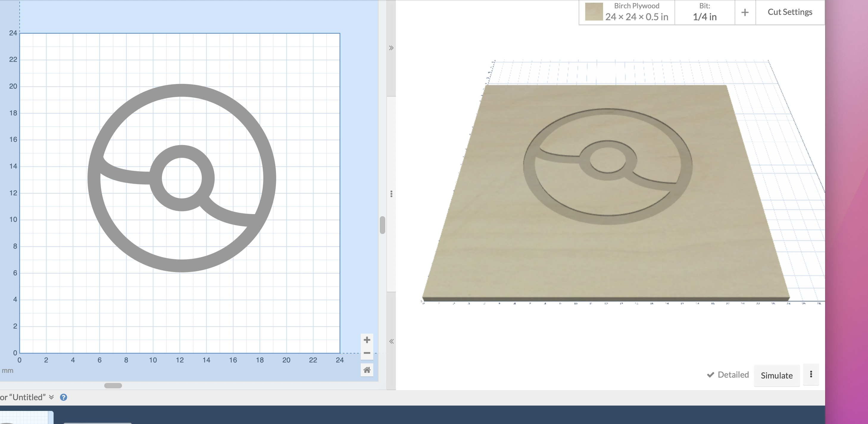Image resolution: width=868 pixels, height=424 pixels.
Task: Zoom in with the canvas plus button
Action: click(x=367, y=340)
